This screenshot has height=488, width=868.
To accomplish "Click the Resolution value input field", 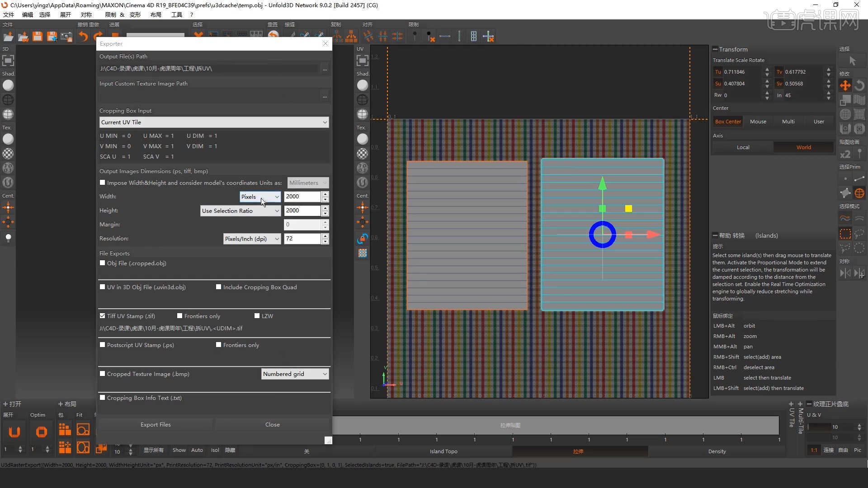I will point(302,239).
